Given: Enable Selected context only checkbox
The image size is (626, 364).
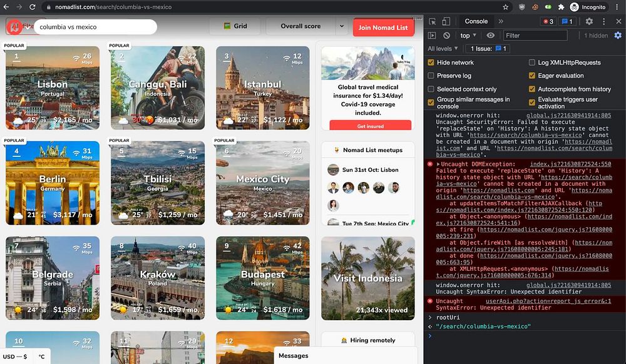Looking at the screenshot, I should point(431,89).
